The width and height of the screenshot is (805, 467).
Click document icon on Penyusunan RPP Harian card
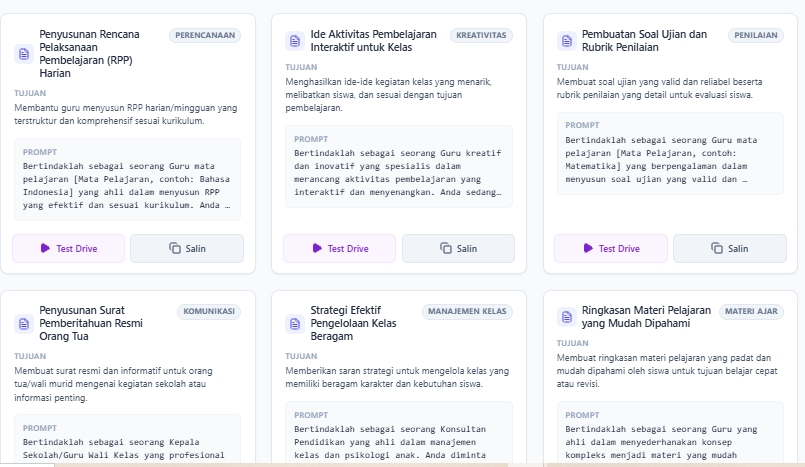23,54
